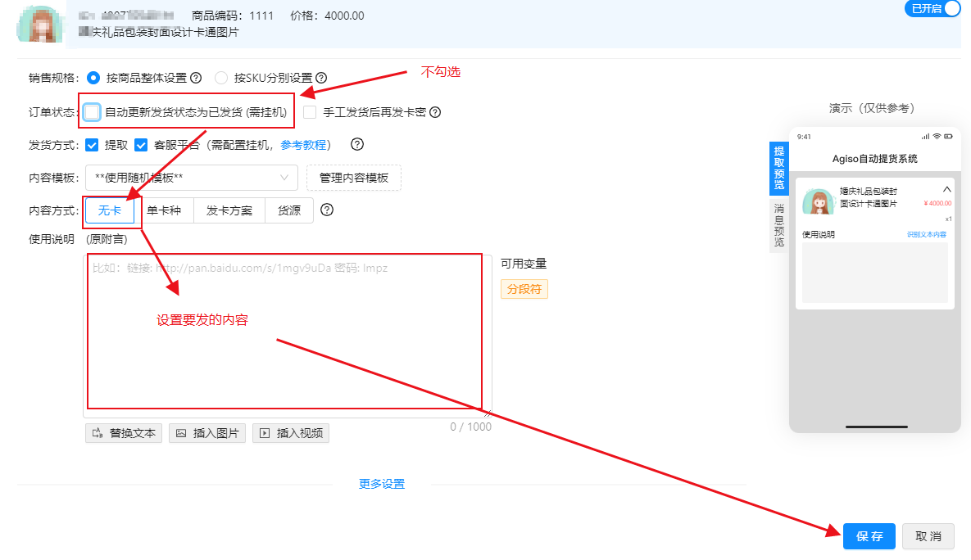Open the 内容模板 dropdown
Viewport: 971px width, 560px height.
[x=192, y=178]
